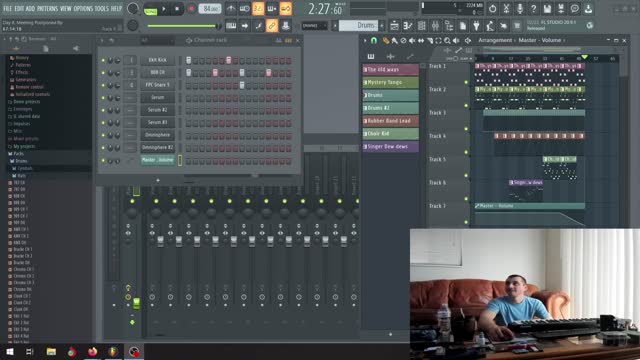Click the tempo field showing 84
This screenshot has height=360, width=640.
[210, 9]
